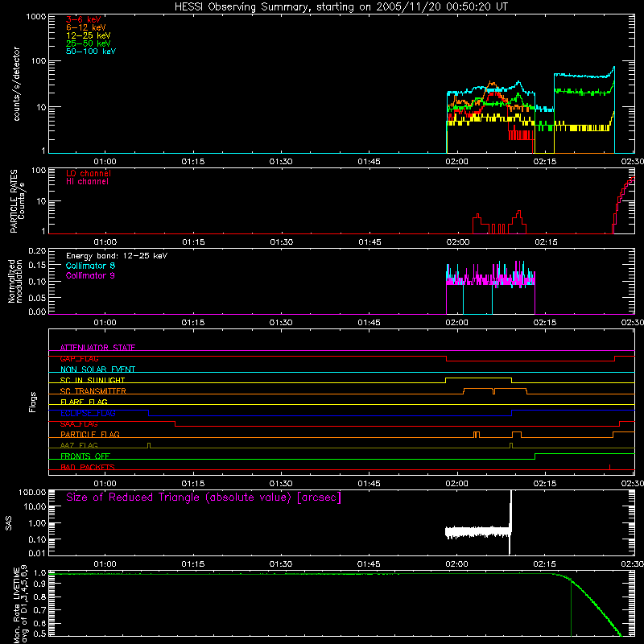The height and width of the screenshot is (644, 644).
Task: Click the 0.01 tick on SAS axis
Action: tap(37, 553)
